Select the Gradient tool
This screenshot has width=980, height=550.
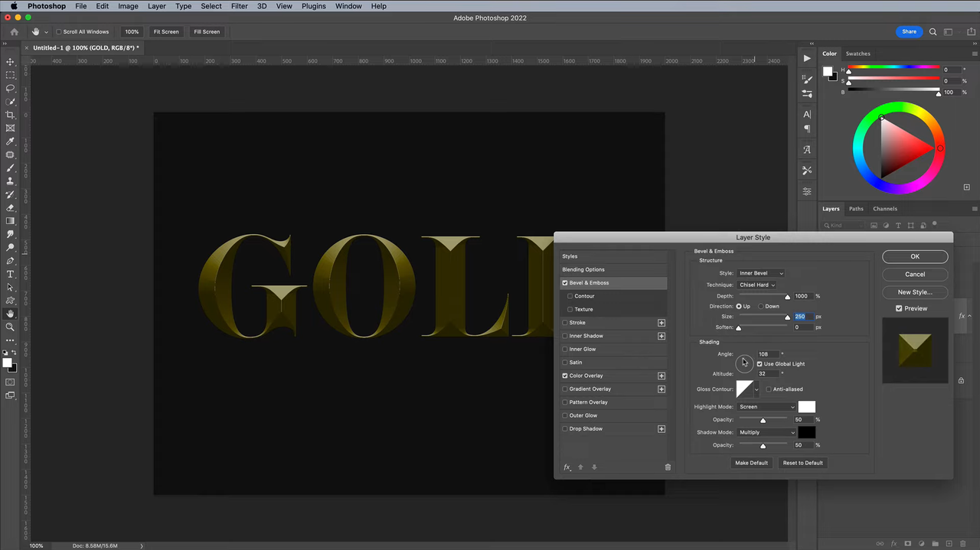(10, 221)
